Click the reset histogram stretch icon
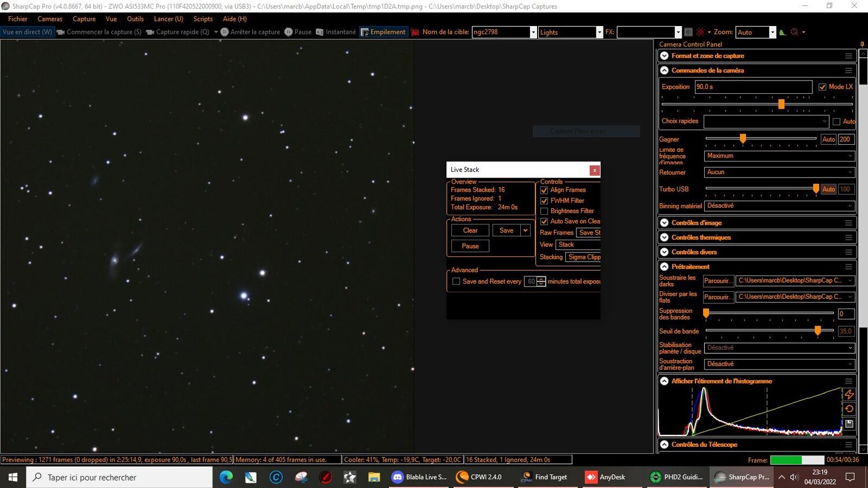868x488 pixels. [849, 408]
